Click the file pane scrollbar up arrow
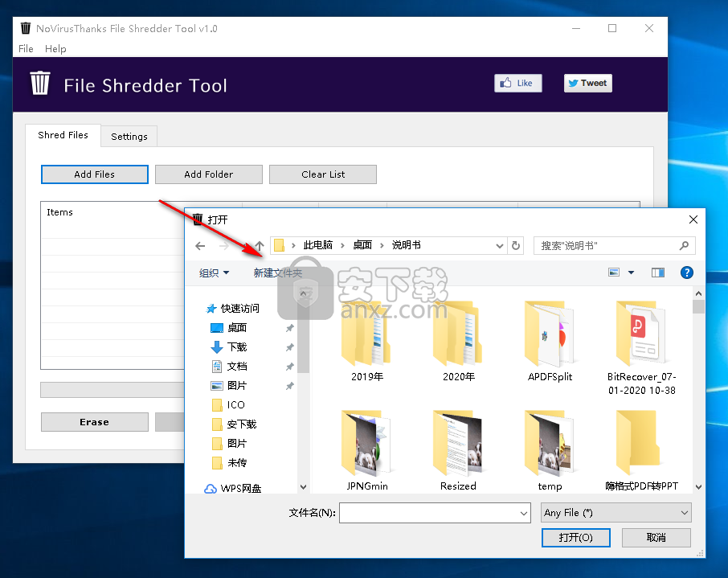This screenshot has width=728, height=578. pyautogui.click(x=698, y=293)
